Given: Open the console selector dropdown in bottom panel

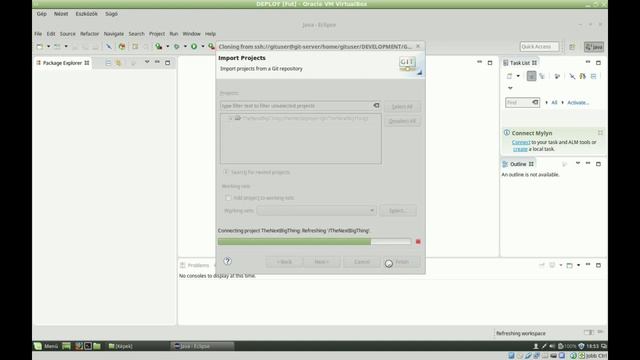Looking at the screenshot, I should 578,265.
